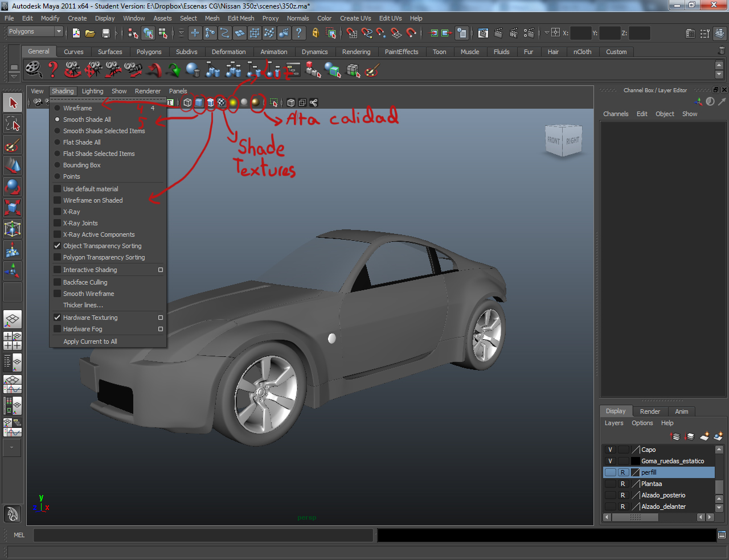Screen dimensions: 729x560
Task: Open Hardware Texturing options box
Action: (x=161, y=318)
